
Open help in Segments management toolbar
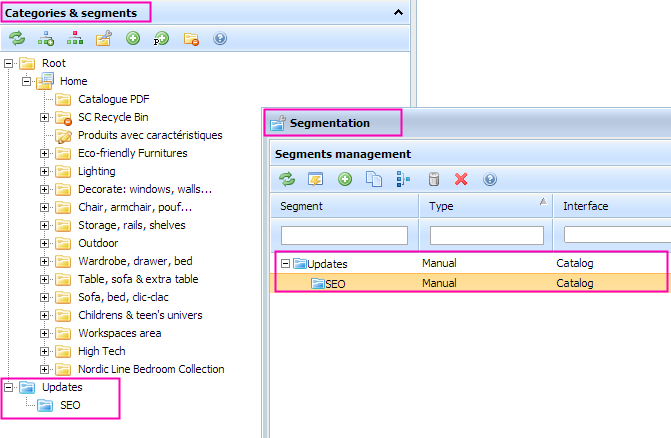pyautogui.click(x=490, y=179)
